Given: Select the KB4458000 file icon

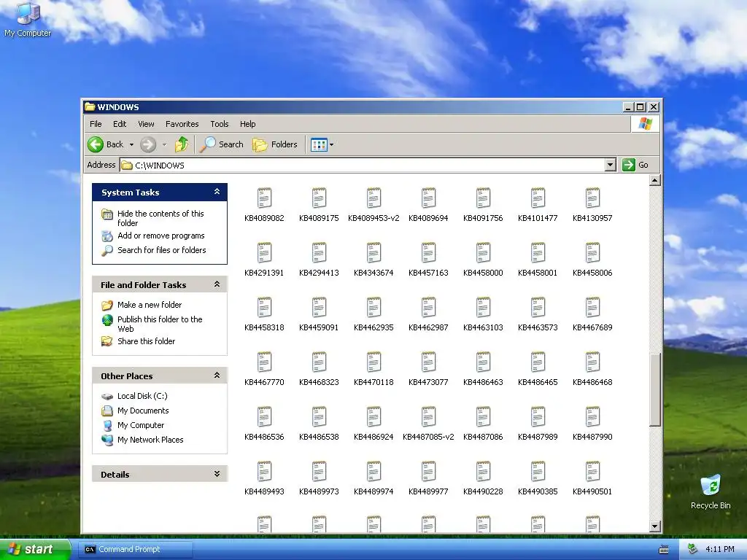Looking at the screenshot, I should click(483, 252).
